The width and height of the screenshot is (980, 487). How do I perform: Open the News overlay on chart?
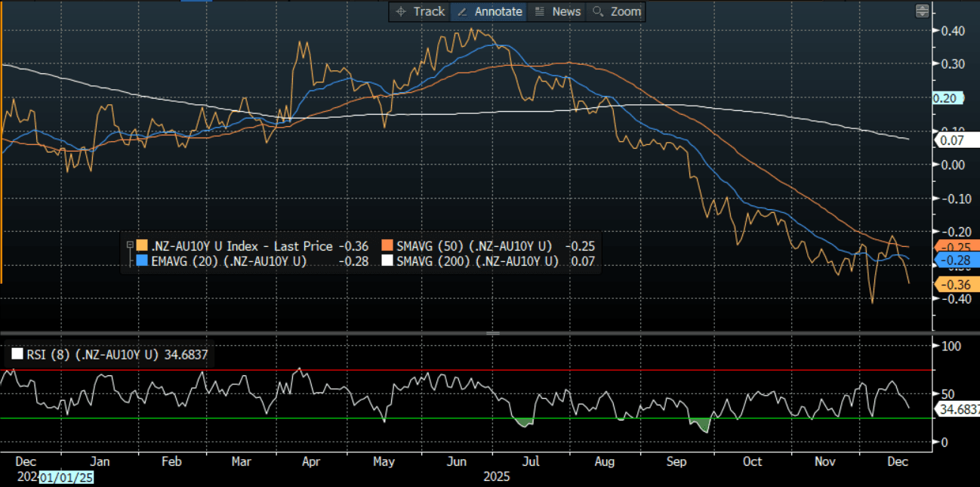point(558,11)
